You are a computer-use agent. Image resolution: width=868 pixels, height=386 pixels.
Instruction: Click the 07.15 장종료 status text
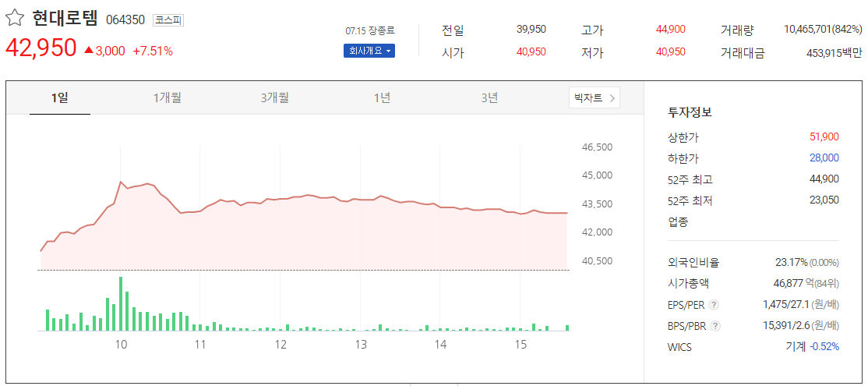click(x=370, y=30)
